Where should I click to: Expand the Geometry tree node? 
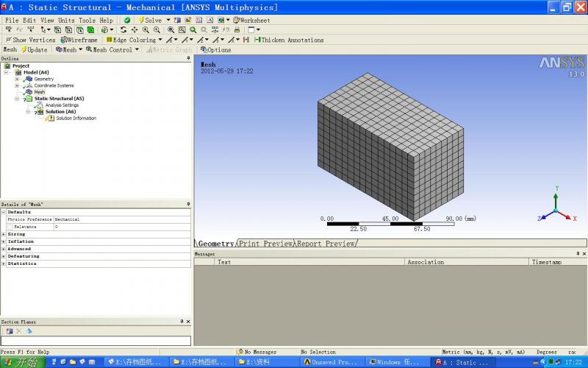tap(17, 79)
